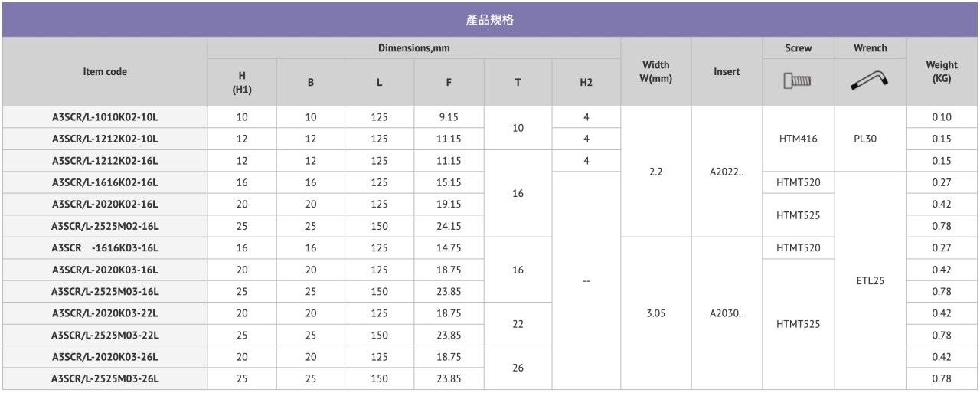
Task: Select item code A3SCR/L-2020K03-22L
Action: [105, 313]
